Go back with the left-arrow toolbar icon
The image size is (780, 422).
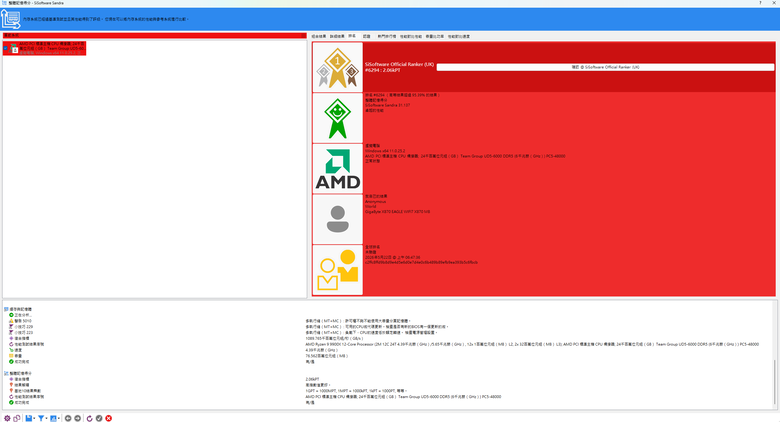click(68, 418)
